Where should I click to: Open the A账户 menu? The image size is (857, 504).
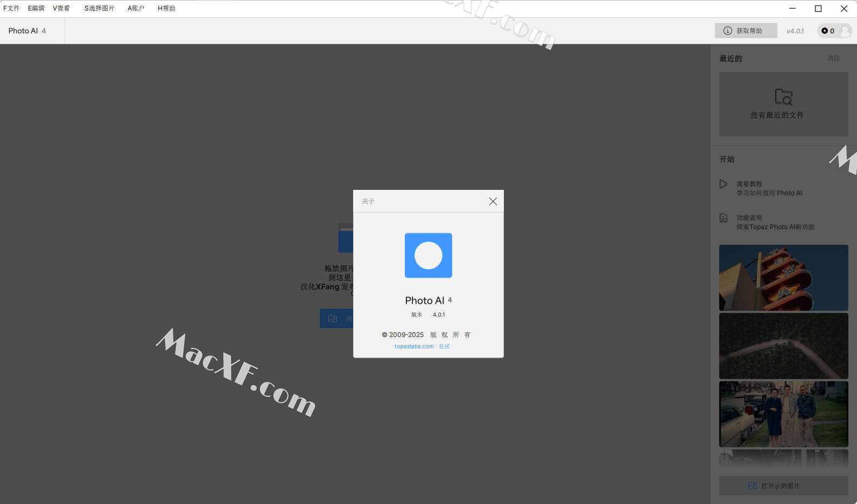[x=136, y=8]
